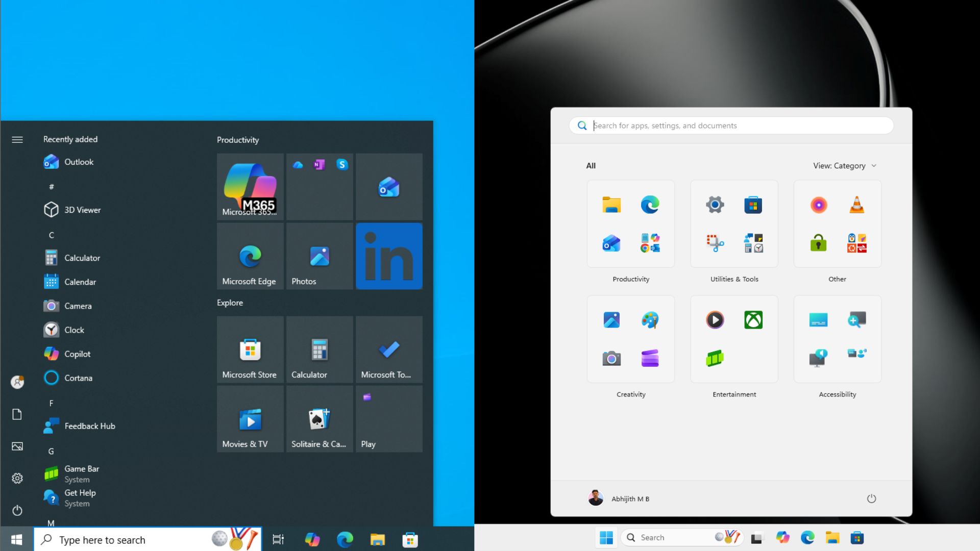Viewport: 980px width, 551px height.
Task: Open the LinkedIn tile in Productivity
Action: [389, 256]
